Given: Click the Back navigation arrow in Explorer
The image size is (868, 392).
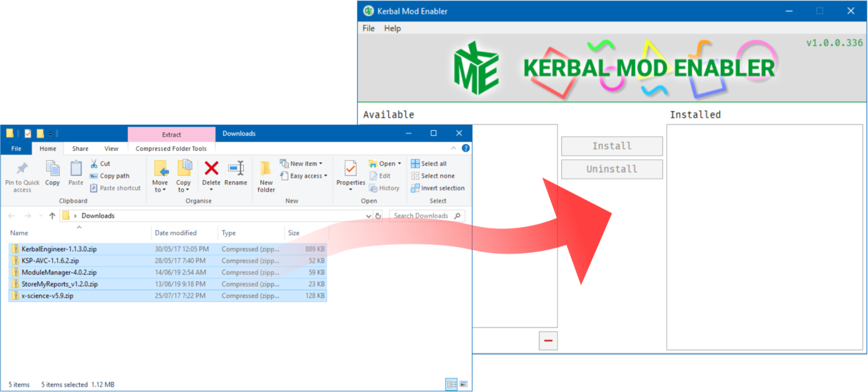Looking at the screenshot, I should (x=11, y=216).
